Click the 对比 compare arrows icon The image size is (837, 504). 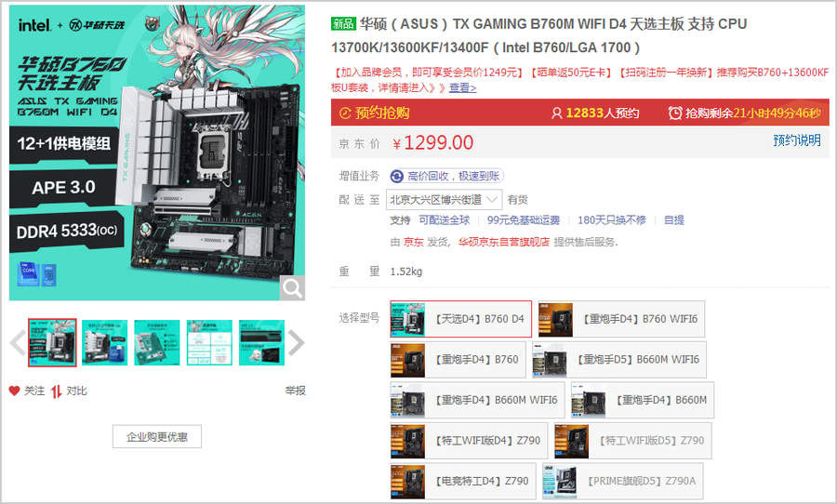coord(56,391)
